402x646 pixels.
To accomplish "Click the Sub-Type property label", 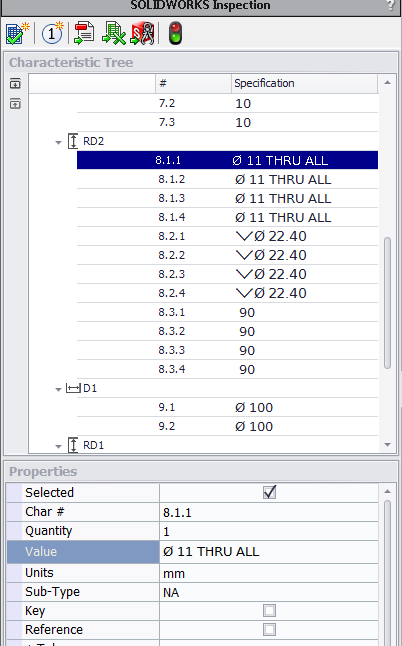I will [52, 592].
